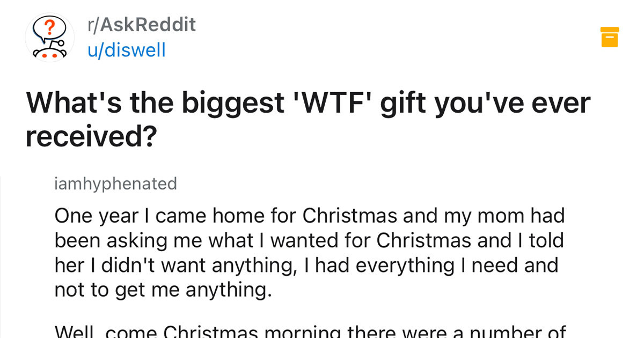Tap the circular avatar badge beside r/AskReddit
The image size is (644, 338).
click(x=49, y=39)
